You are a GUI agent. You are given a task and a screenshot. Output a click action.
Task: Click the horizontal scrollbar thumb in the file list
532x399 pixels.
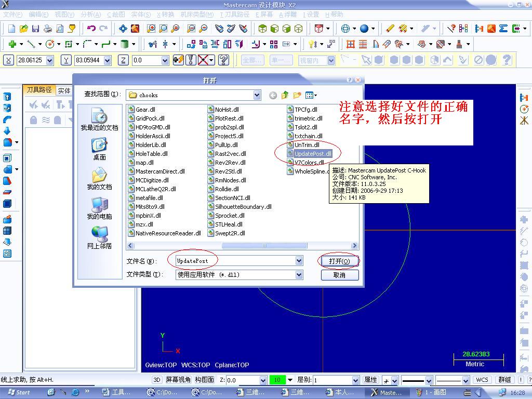(264, 245)
